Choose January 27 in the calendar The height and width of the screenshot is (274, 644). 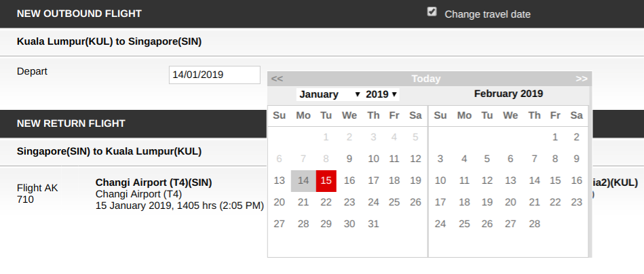[279, 224]
